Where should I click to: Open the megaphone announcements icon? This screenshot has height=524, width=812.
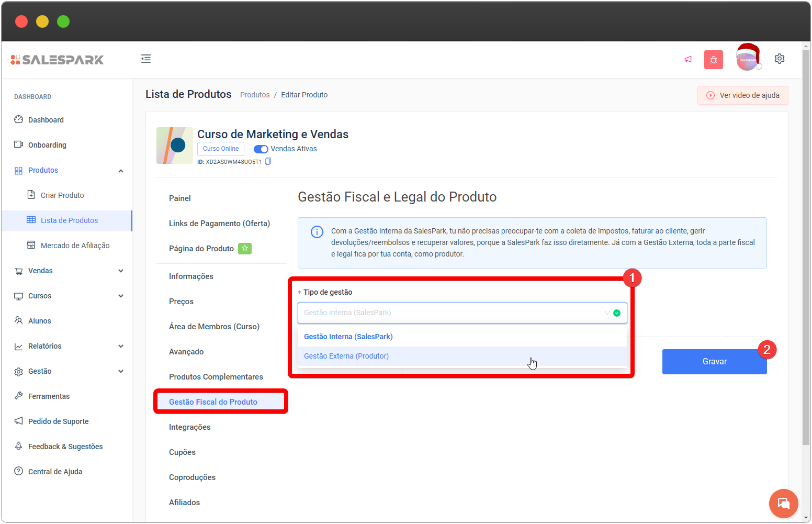pyautogui.click(x=688, y=59)
